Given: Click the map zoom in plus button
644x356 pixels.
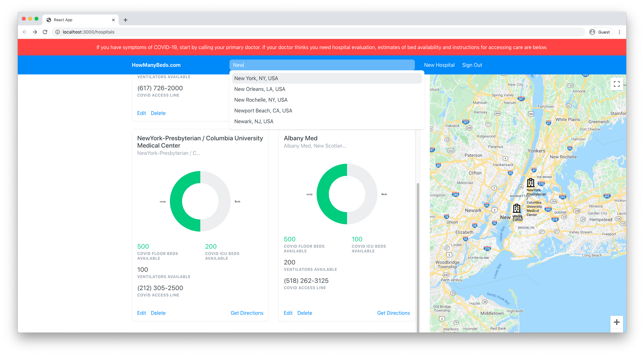Looking at the screenshot, I should pyautogui.click(x=616, y=322).
